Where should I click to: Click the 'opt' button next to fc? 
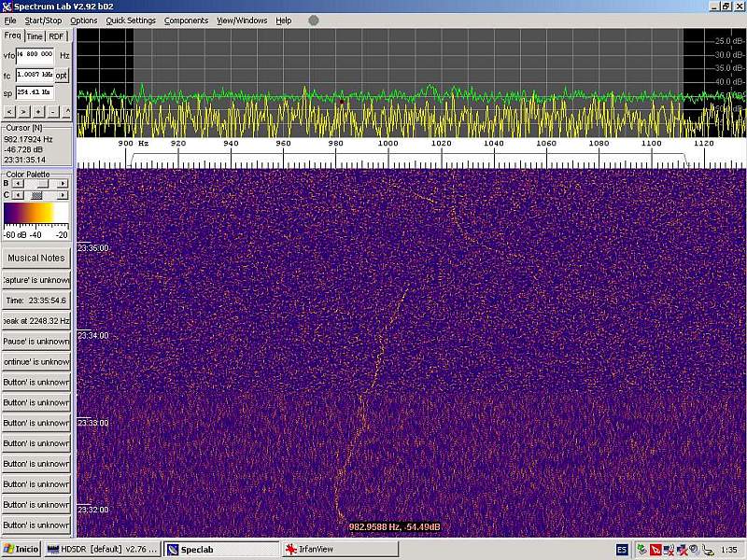pyautogui.click(x=62, y=75)
